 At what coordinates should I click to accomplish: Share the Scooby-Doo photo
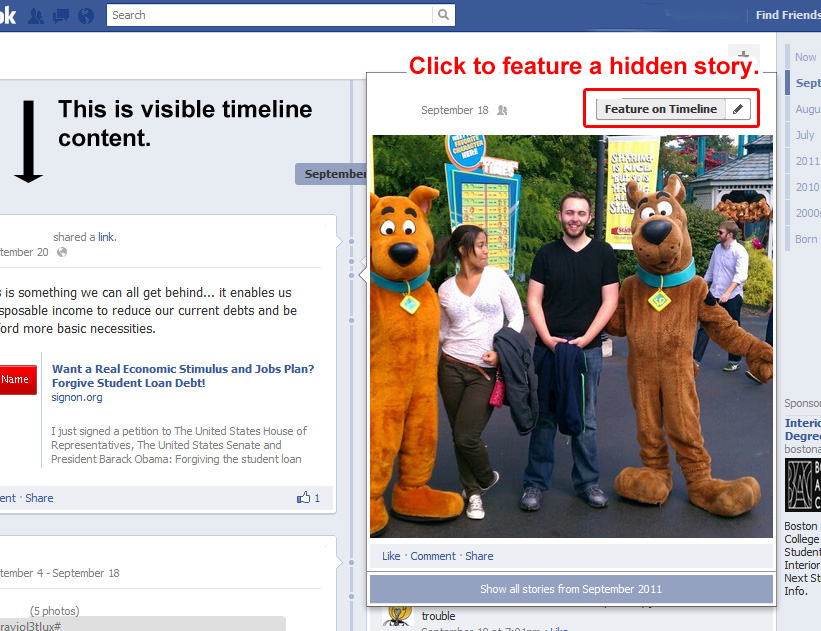[x=478, y=556]
